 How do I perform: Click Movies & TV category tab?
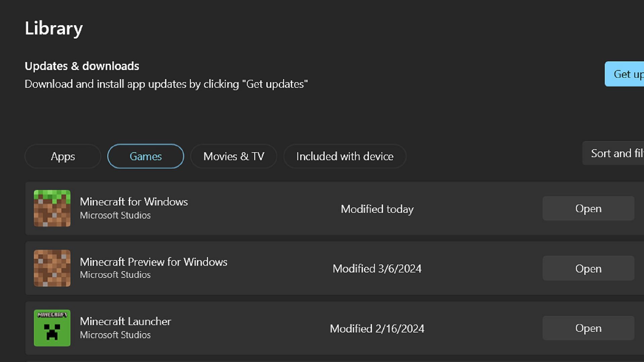point(233,156)
